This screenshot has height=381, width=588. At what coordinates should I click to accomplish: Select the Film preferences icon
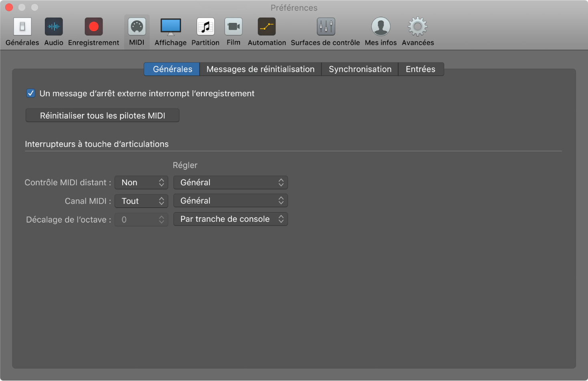234,27
